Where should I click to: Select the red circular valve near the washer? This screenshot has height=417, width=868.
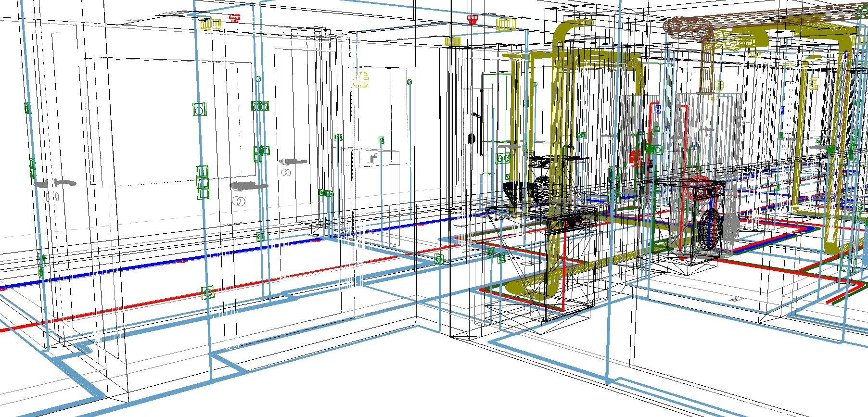pos(635,157)
